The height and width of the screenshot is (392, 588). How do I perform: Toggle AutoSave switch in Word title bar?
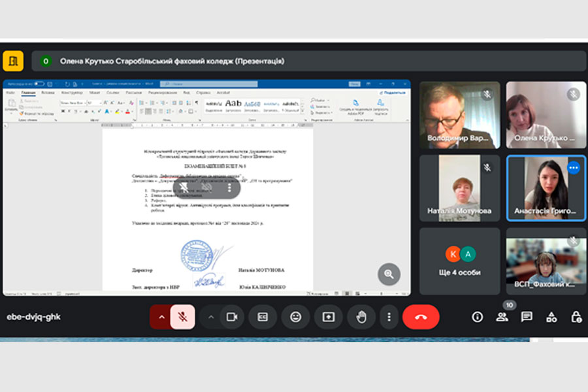pos(39,84)
